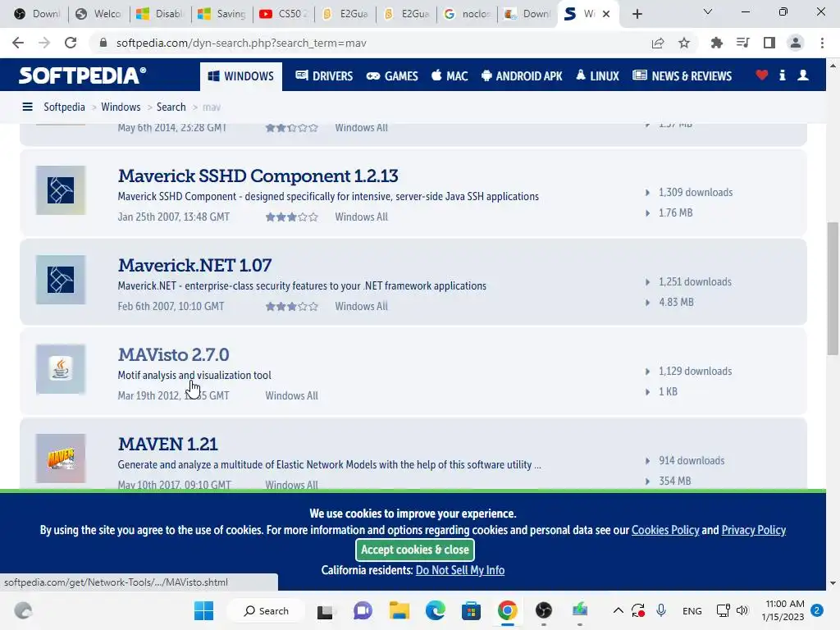The image size is (840, 630).
Task: Open MAVEN 1.21 page
Action: click(167, 444)
